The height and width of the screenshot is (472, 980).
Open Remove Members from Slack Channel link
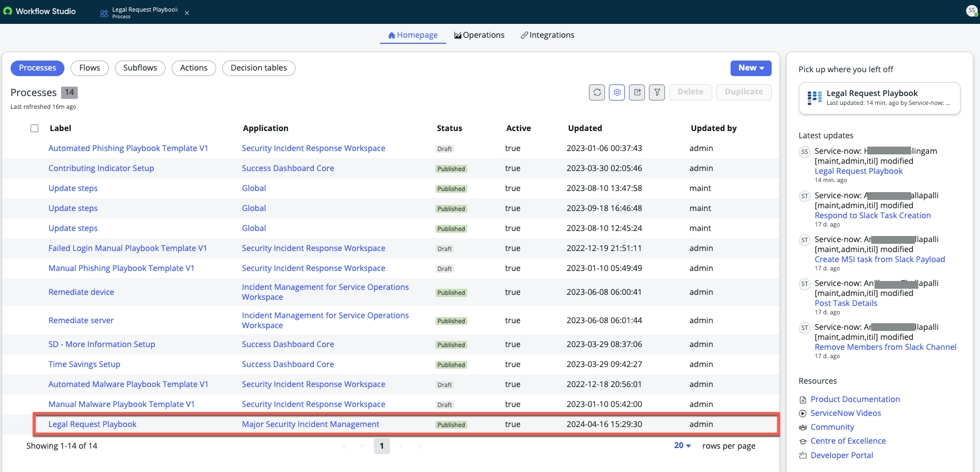[886, 347]
